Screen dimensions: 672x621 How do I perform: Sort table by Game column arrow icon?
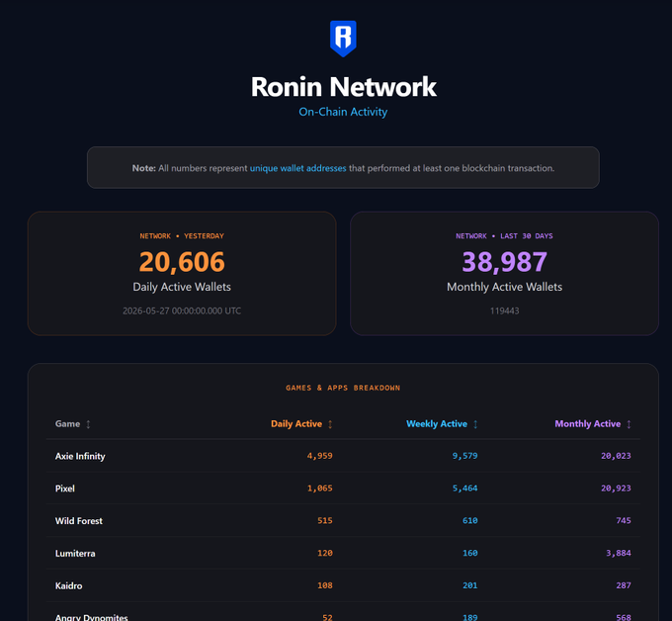point(88,424)
